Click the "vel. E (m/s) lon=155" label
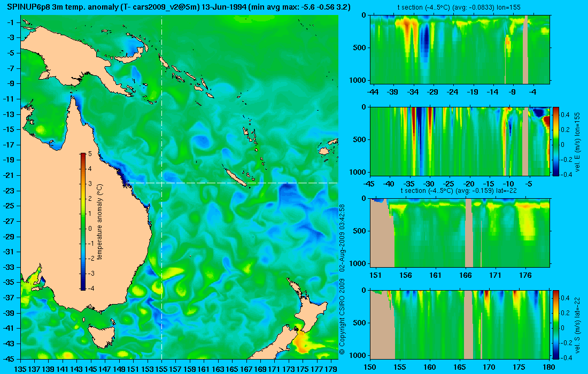The image size is (588, 374). pyautogui.click(x=577, y=141)
